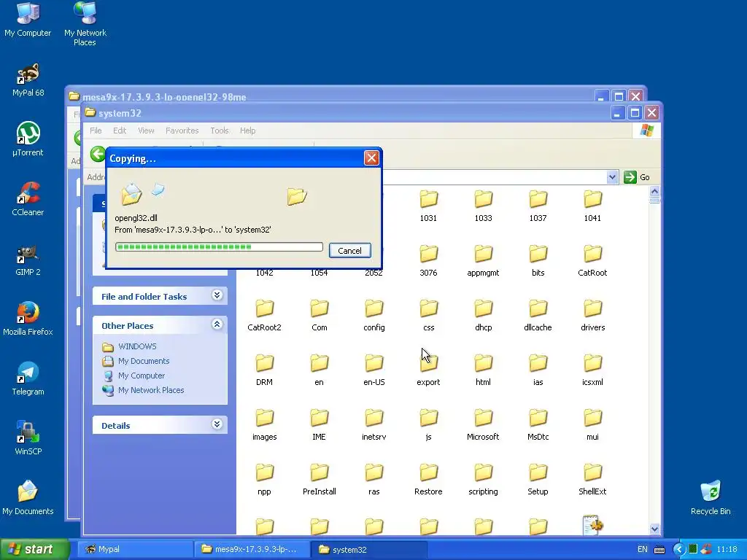Expand the Details panel
747x560 pixels.
(217, 424)
